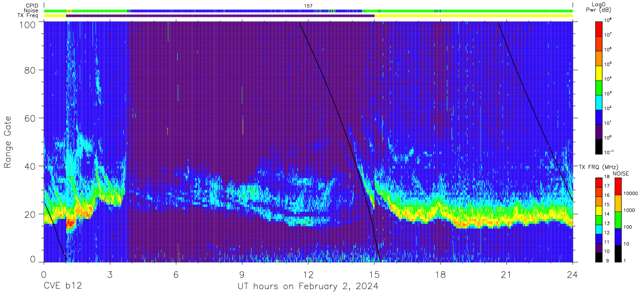This screenshot has width=644, height=297.
Task: Click x-axis hour tick label "15"
Action: coord(374,274)
